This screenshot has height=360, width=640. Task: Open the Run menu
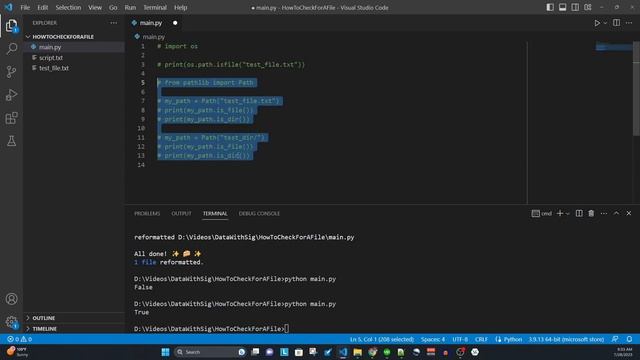coord(130,7)
